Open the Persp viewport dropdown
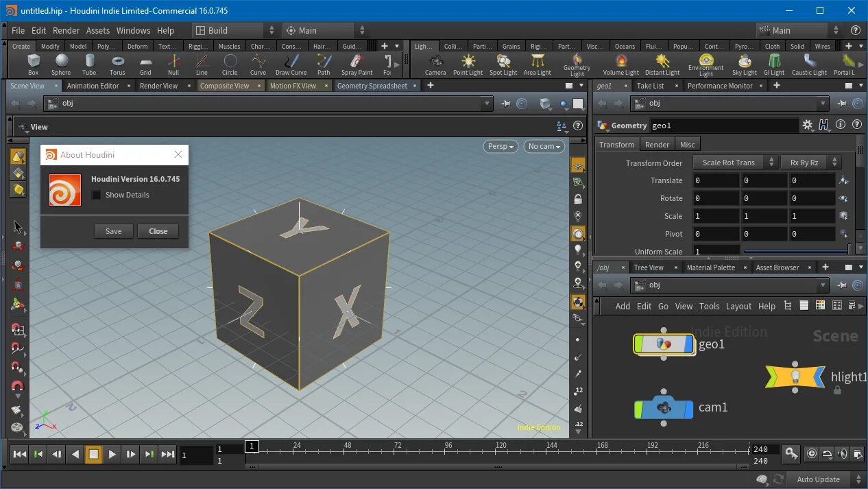The width and height of the screenshot is (868, 489). pos(500,146)
